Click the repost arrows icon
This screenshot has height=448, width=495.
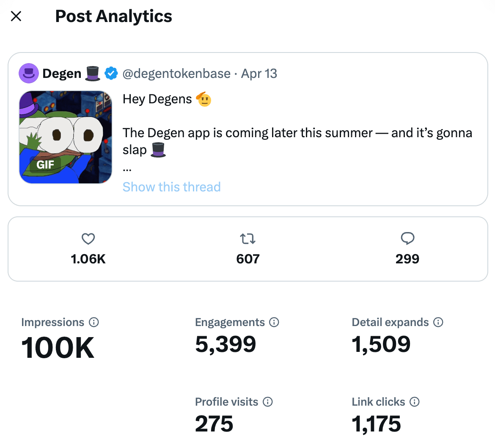coord(248,239)
